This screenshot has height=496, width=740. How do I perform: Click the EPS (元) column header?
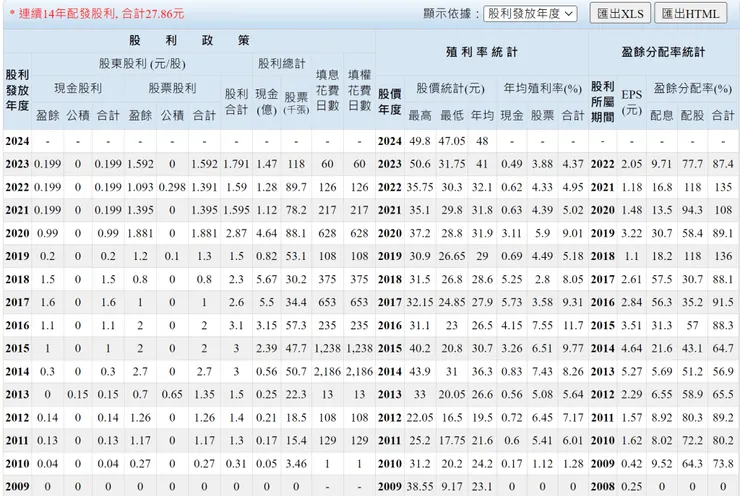coord(631,101)
